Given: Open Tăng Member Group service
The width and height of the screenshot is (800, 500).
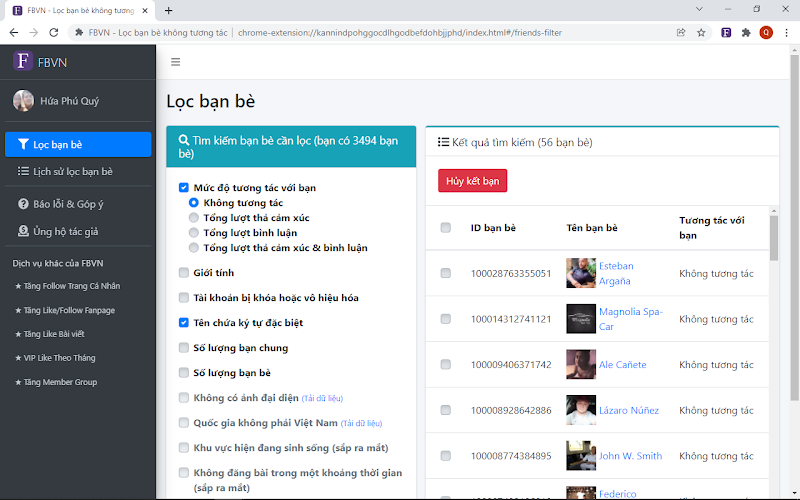Looking at the screenshot, I should 56,382.
